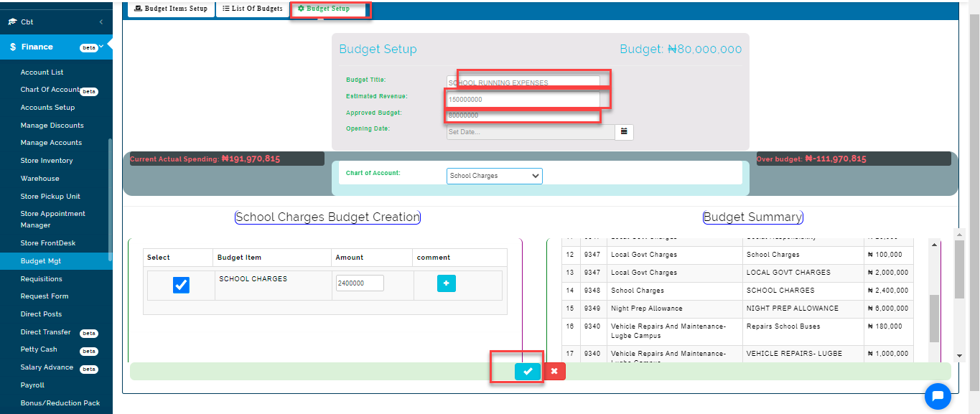
Task: Click the Over budget amount label
Action: pyautogui.click(x=811, y=159)
